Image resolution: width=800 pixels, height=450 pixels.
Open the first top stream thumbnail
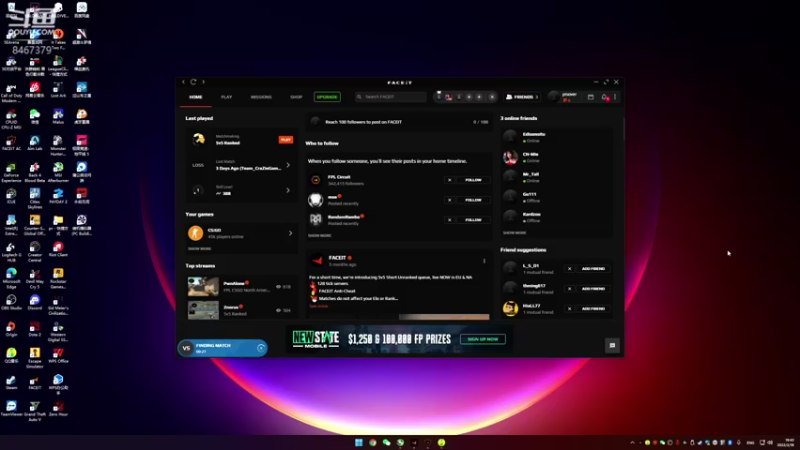(203, 287)
